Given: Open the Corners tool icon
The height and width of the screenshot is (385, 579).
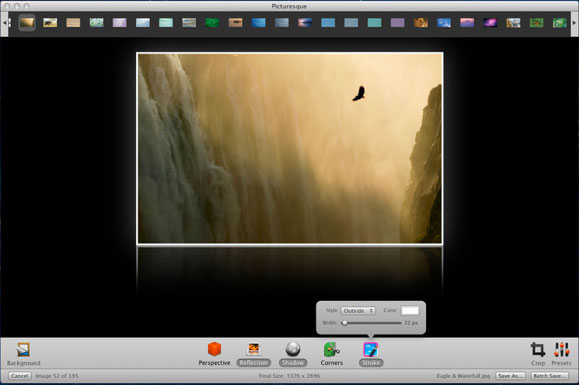Looking at the screenshot, I should [x=332, y=350].
